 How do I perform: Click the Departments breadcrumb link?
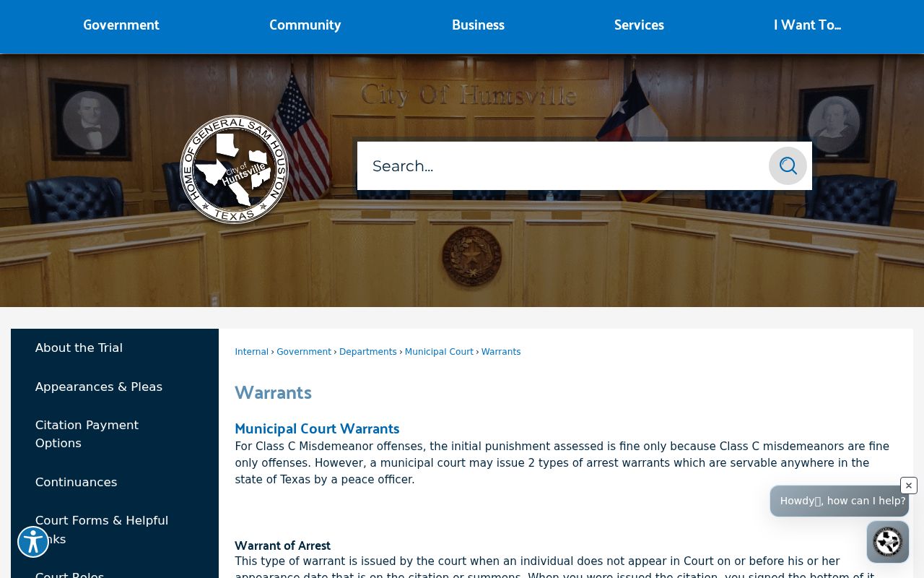368,352
